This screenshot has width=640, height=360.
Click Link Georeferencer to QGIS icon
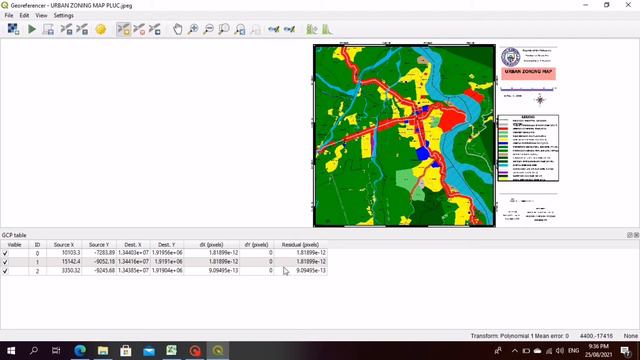pyautogui.click(x=273, y=29)
